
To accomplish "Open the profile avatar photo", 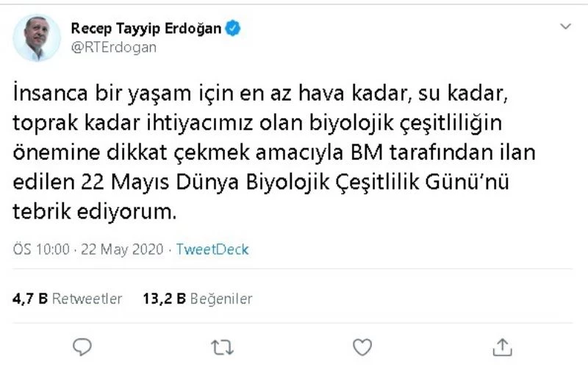I will point(36,37).
